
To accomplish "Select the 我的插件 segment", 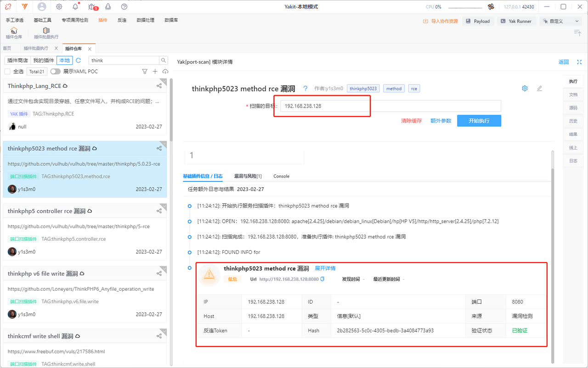I will click(44, 60).
